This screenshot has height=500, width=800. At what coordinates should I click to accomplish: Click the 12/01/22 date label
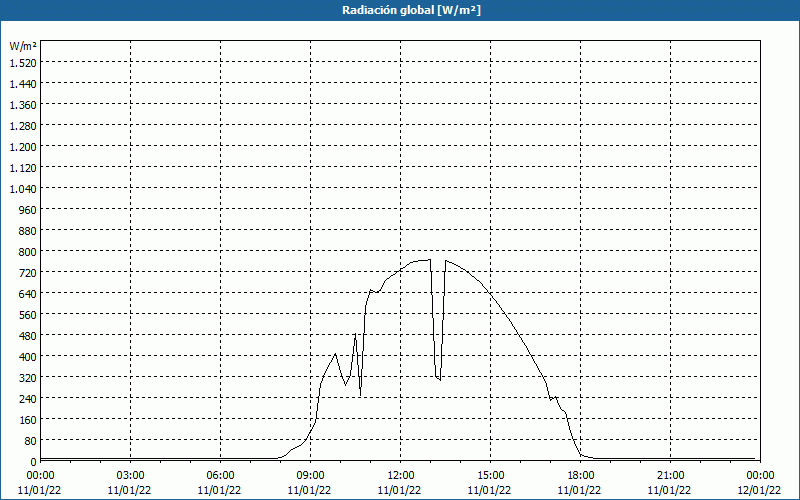759,490
